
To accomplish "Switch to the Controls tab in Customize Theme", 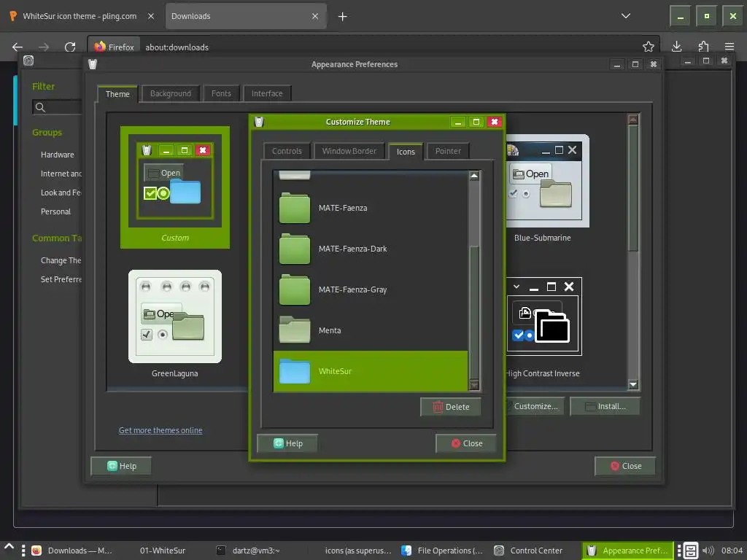I will (287, 151).
